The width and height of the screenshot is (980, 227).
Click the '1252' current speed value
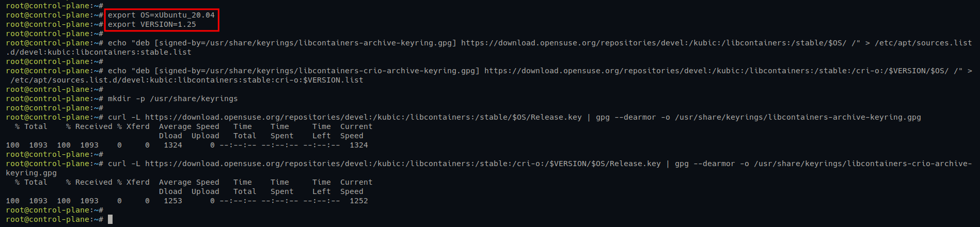pyautogui.click(x=359, y=201)
